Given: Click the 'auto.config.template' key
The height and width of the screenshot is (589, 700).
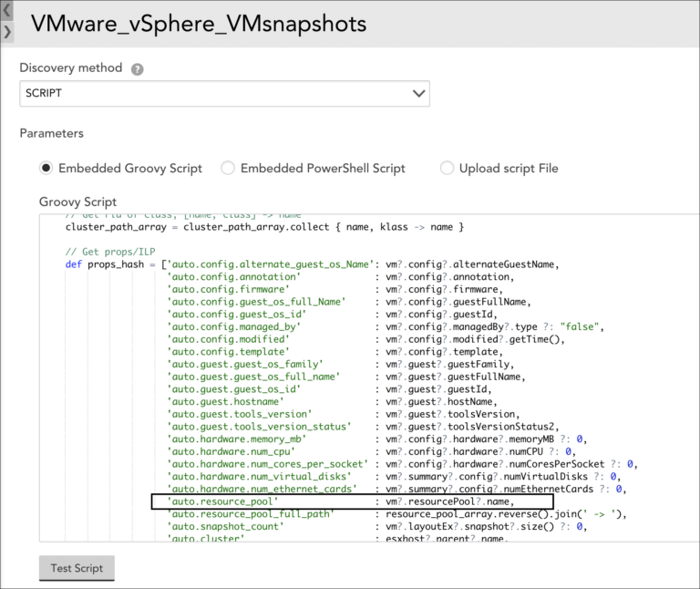Looking at the screenshot, I should 228,352.
